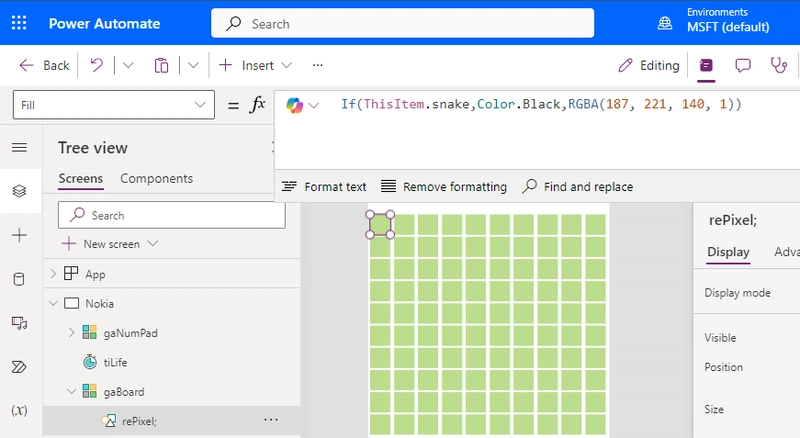800x438 pixels.
Task: Open the Copilot formula icon
Action: 294,105
